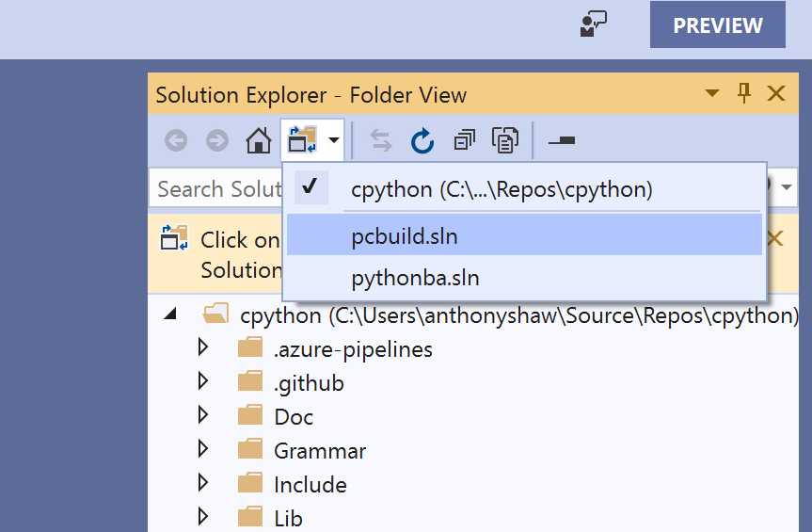Choose pythonba.sln in the dropdown list
Screen dimensions: 812x532
415,279
